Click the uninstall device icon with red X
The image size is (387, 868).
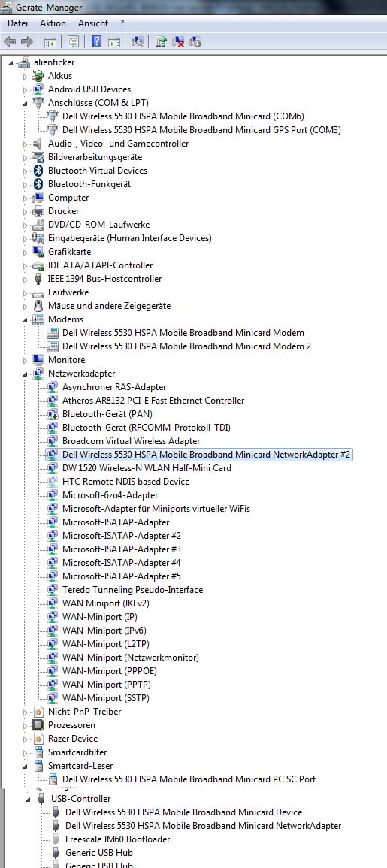(x=178, y=41)
